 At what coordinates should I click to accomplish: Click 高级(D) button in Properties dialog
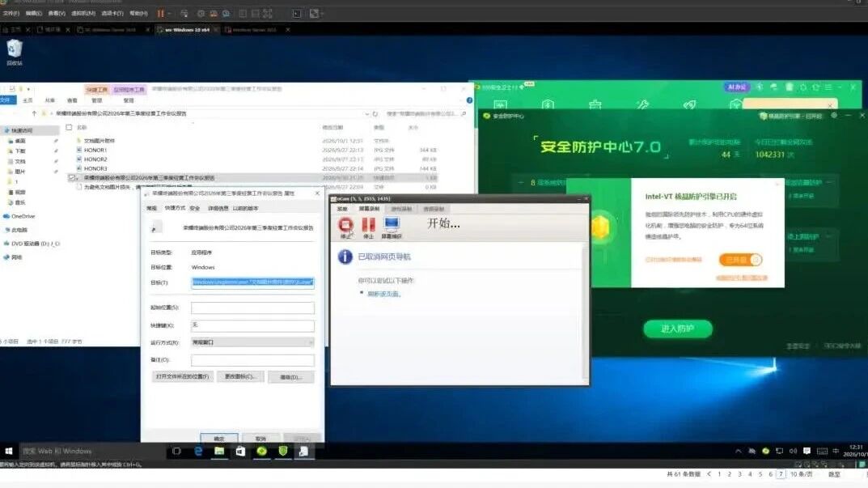pos(290,376)
